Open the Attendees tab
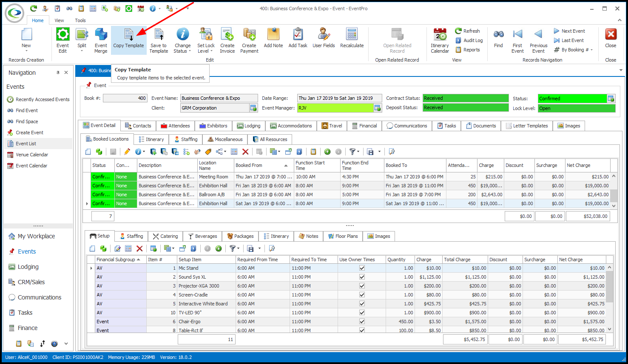The image size is (628, 364). [175, 126]
